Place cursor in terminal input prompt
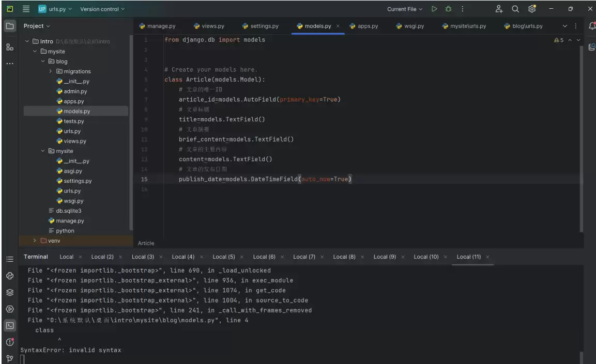Screen dimensions: 596x364 (x=22, y=359)
